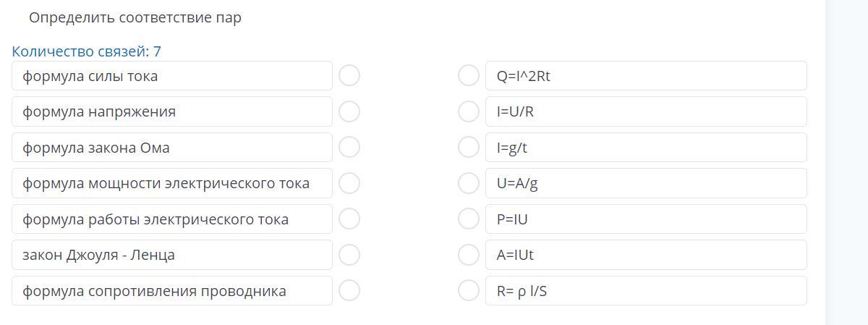Select the circle for 'закон Джоуля - Ленца'
This screenshot has width=868, height=325.
[x=349, y=255]
